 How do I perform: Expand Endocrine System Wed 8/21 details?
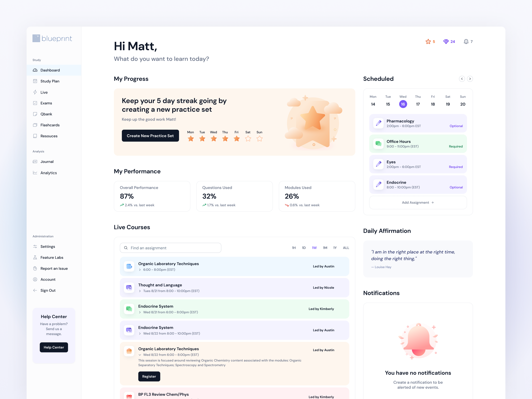tap(140, 312)
